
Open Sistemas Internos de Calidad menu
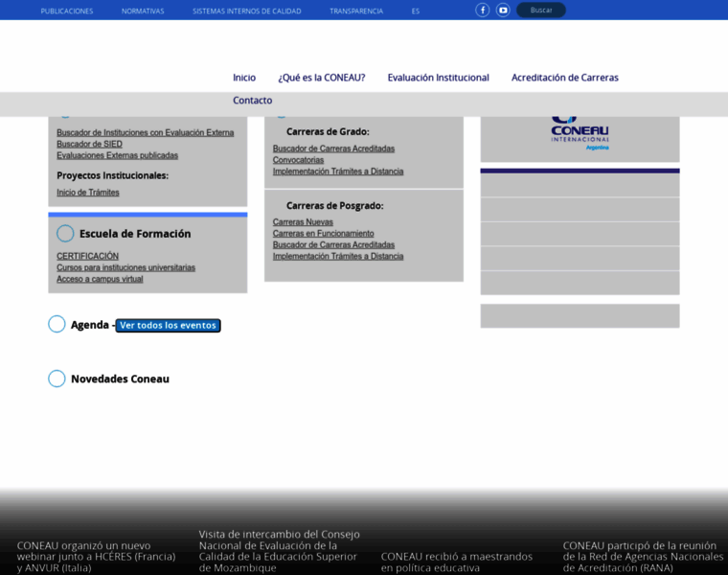pos(247,11)
